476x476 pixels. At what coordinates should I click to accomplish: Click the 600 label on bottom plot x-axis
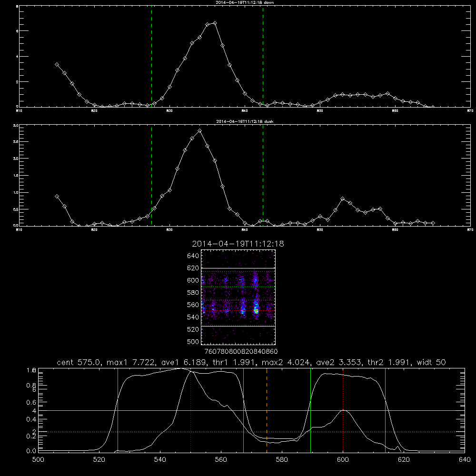point(343,460)
